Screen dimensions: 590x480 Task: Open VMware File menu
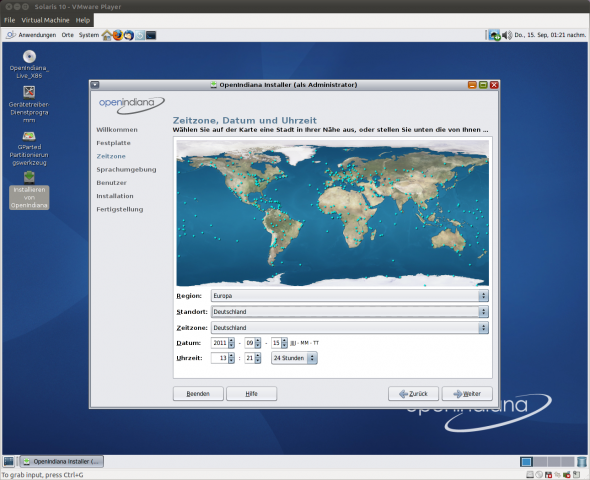click(9, 20)
